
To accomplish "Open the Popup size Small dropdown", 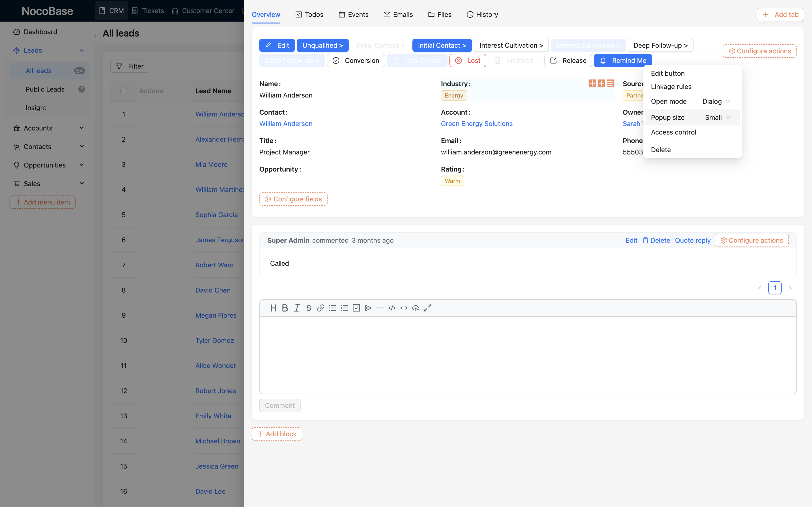I will [717, 117].
